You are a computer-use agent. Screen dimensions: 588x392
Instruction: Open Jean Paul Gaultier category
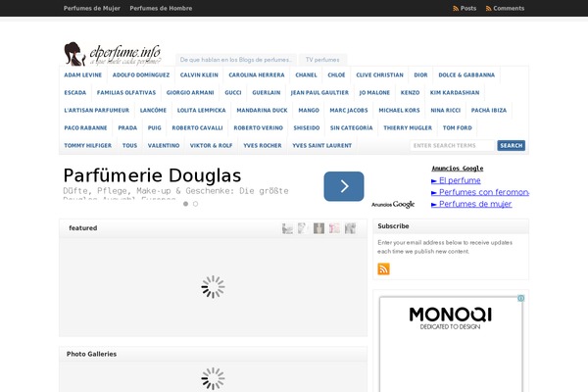click(319, 93)
